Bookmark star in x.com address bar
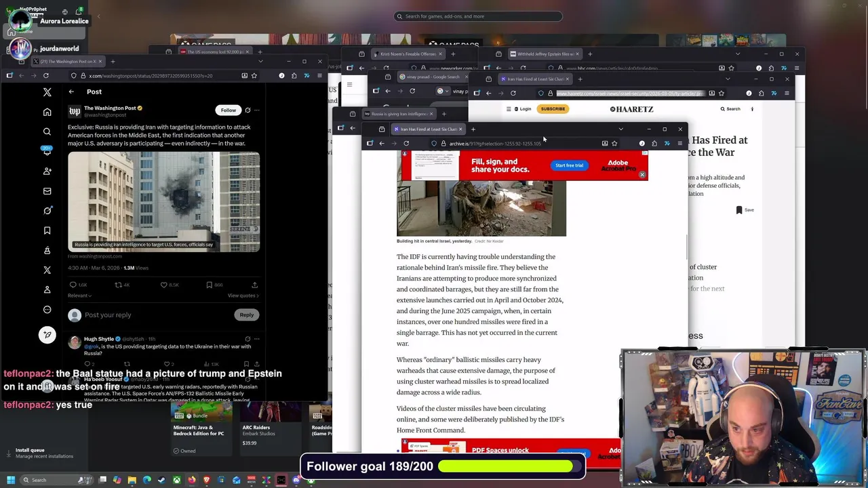The width and height of the screenshot is (868, 488). coord(255,75)
